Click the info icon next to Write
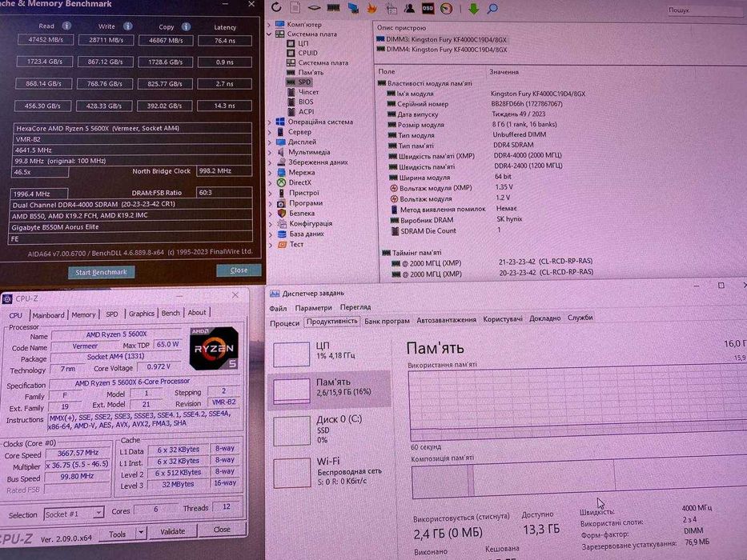This screenshot has height=560, width=747. coord(127,26)
